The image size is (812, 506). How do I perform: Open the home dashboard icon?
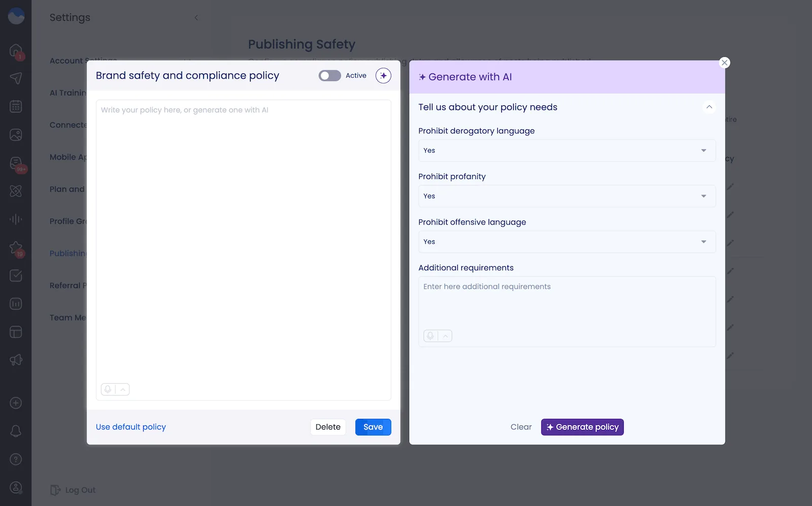pos(16,50)
